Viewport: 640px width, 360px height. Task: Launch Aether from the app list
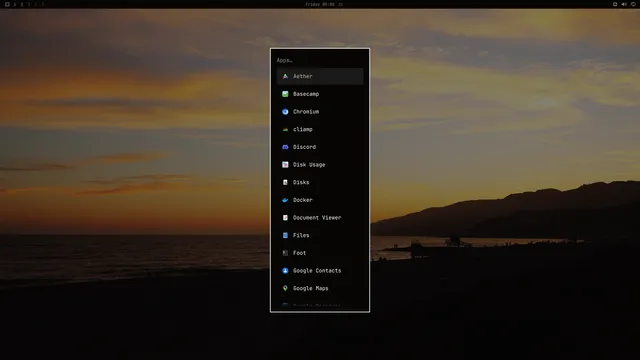(320, 76)
